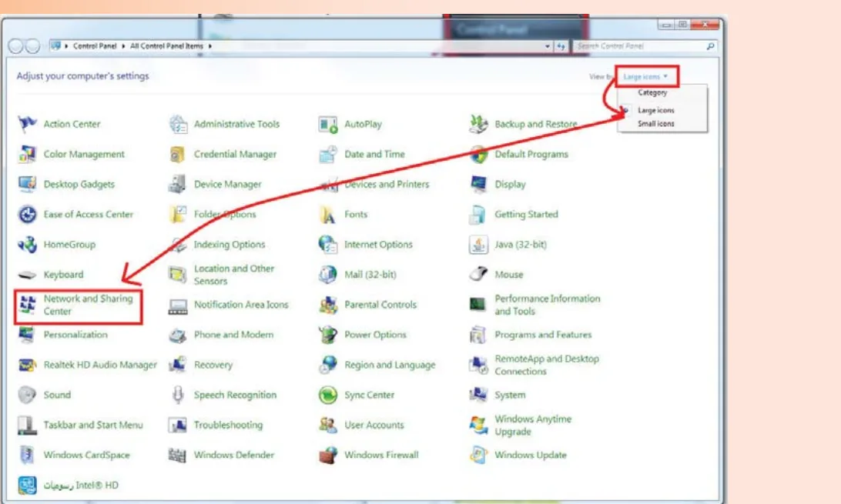Click the Keyboard icon

(x=27, y=275)
